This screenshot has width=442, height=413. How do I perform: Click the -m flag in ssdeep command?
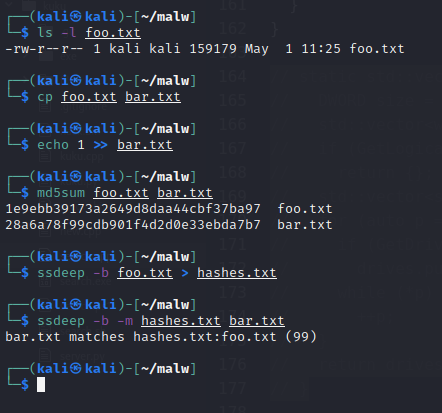[125, 321]
